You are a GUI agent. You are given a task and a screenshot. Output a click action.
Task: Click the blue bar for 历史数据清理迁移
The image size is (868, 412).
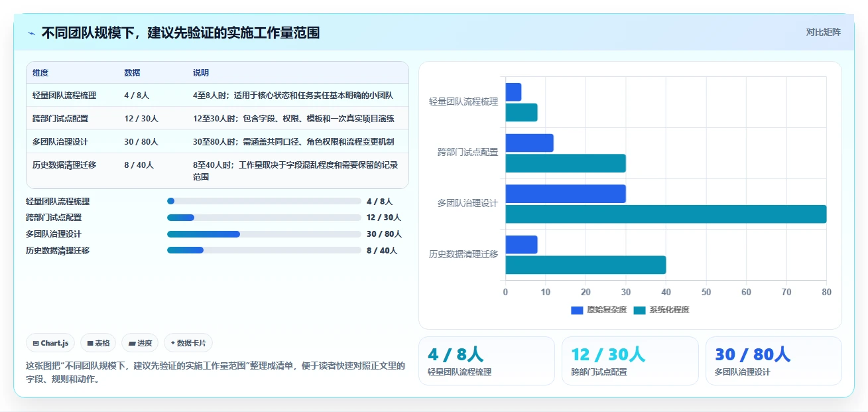point(521,245)
